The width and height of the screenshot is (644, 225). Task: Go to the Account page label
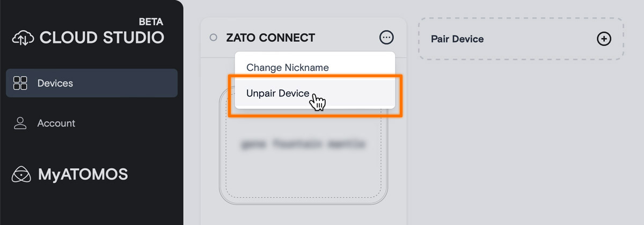coord(56,123)
